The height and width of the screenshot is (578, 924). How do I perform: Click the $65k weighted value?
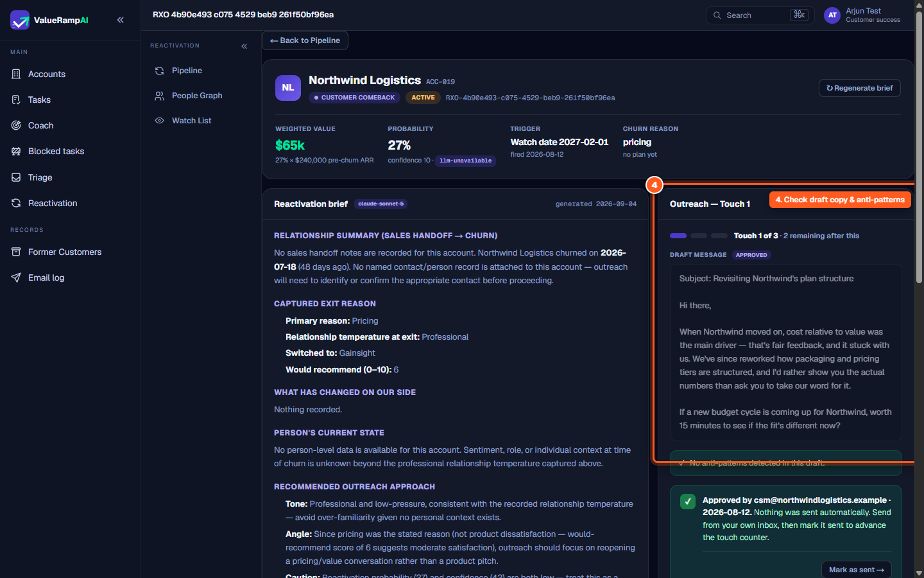[290, 145]
